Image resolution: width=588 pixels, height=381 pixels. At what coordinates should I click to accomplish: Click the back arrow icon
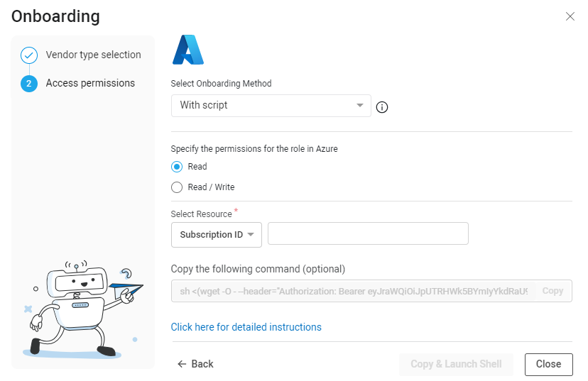tap(182, 364)
